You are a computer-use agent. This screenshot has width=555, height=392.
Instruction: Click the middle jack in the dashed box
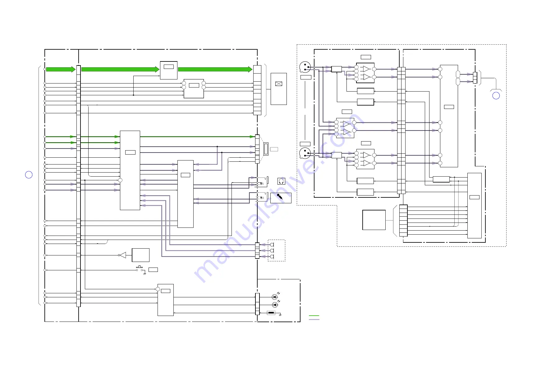tap(272, 250)
